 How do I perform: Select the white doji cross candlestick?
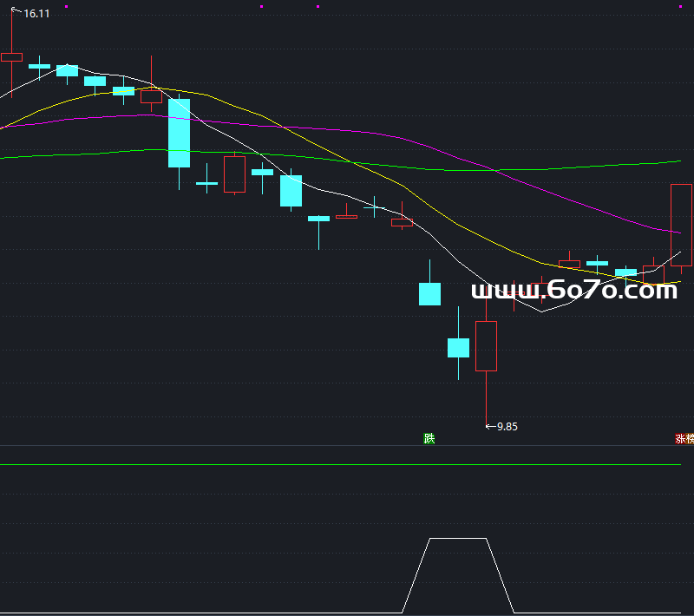pos(374,206)
